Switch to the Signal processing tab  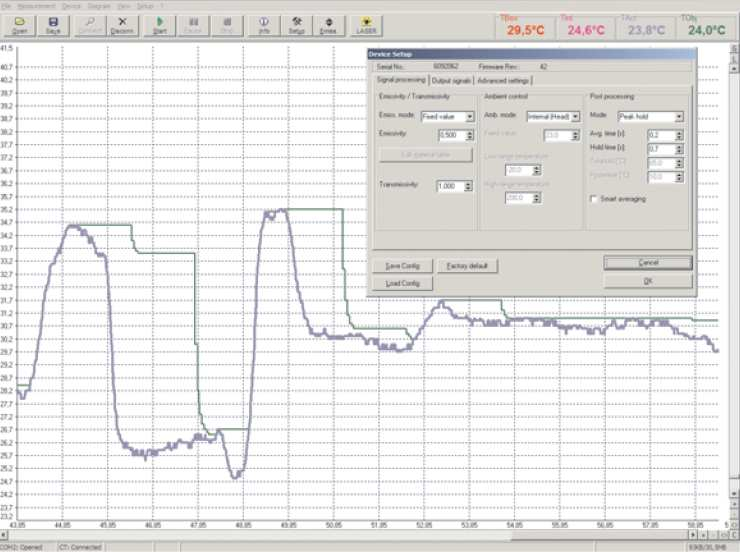tap(401, 80)
